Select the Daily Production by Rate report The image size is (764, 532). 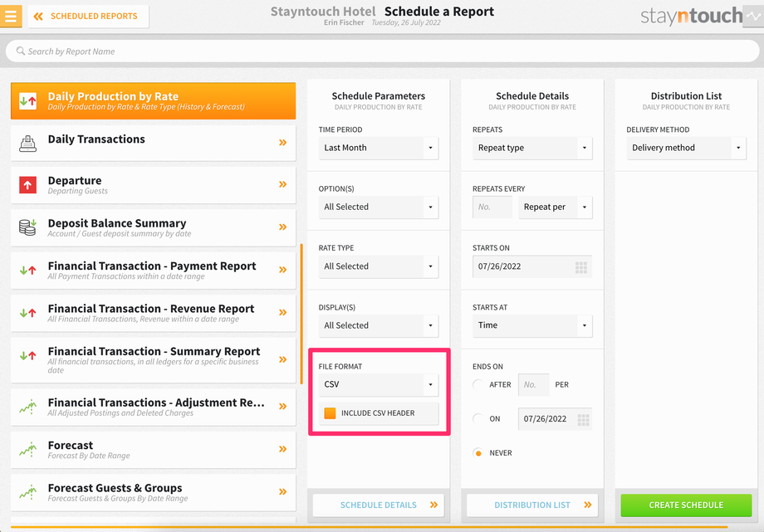[153, 101]
